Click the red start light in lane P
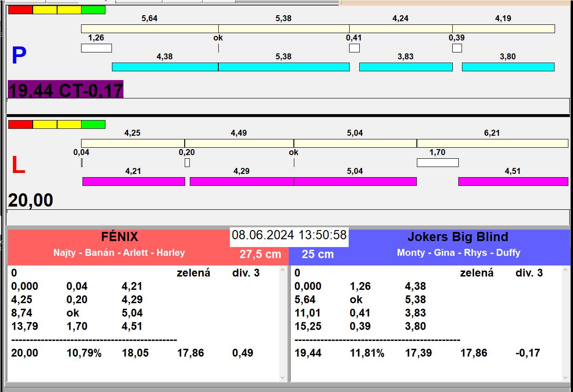Screen dimensions: 573x392 point(21,10)
